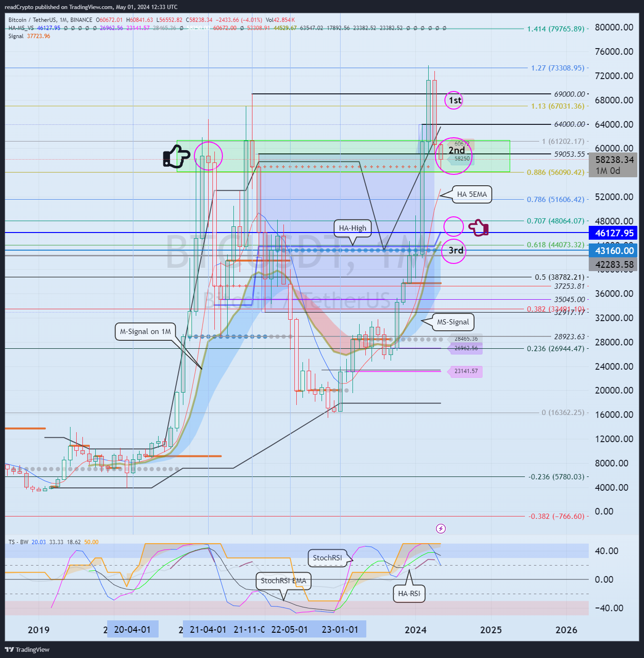Select the maroon pointing hand drawing
644x658 pixels.
479,227
